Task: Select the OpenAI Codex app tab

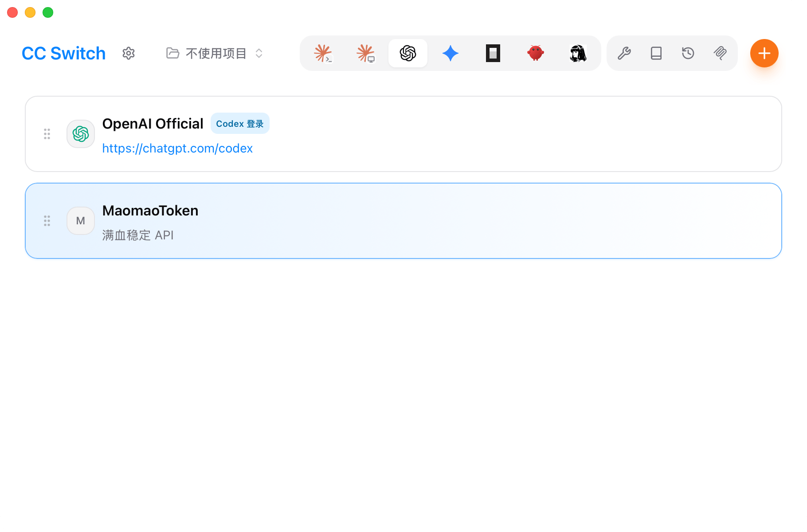Action: coord(408,53)
